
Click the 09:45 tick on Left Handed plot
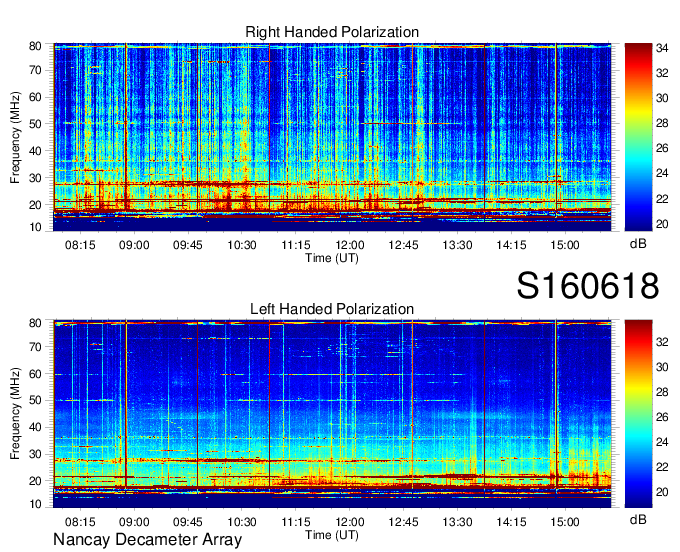[x=188, y=522]
